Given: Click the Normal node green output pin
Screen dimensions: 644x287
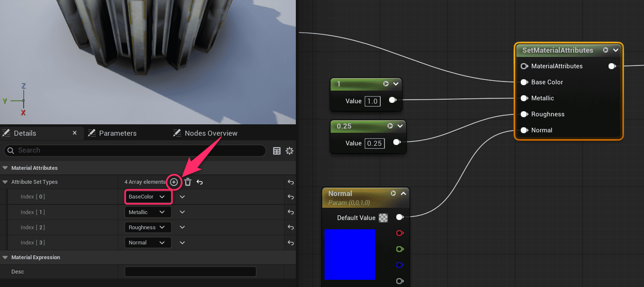Looking at the screenshot, I should pos(400,249).
